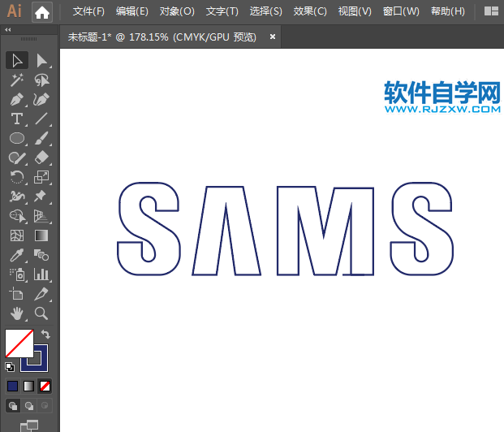Enable Draw Inside mode

point(45,406)
